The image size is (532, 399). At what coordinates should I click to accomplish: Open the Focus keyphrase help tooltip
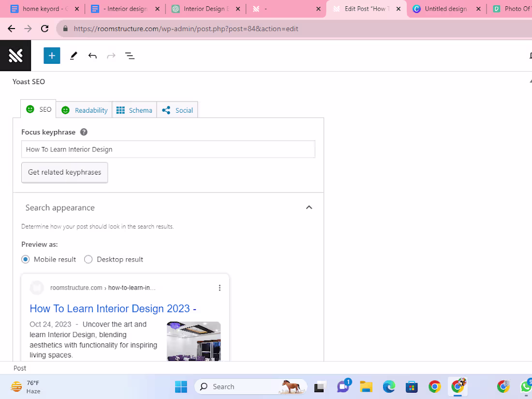(x=84, y=132)
